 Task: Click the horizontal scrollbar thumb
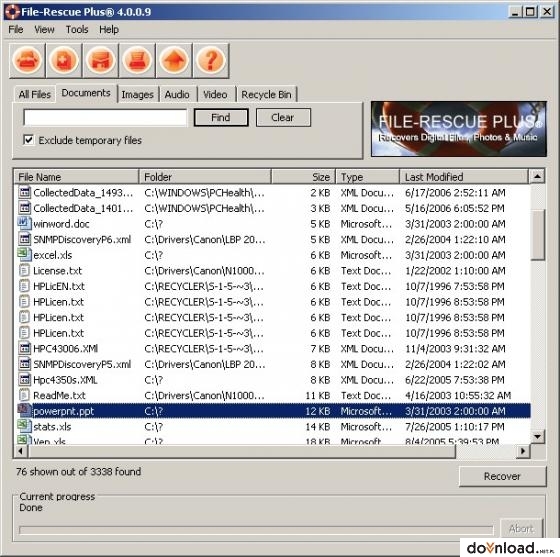pyautogui.click(x=242, y=451)
